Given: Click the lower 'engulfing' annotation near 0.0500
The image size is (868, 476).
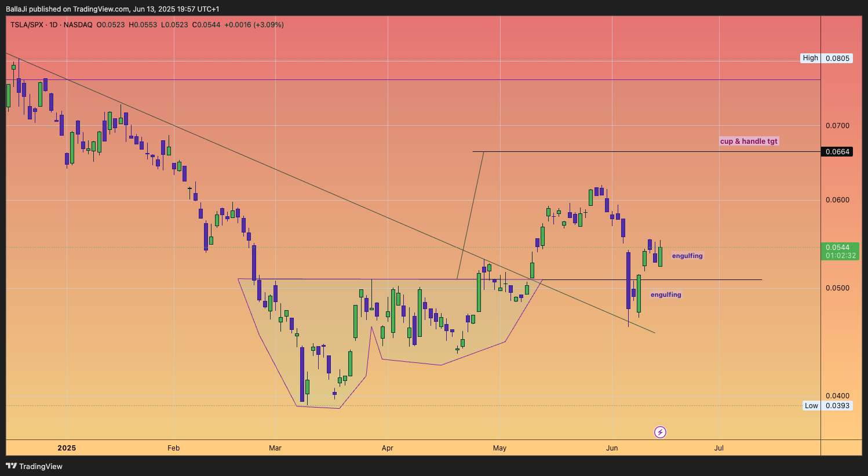Looking at the screenshot, I should 666,295.
